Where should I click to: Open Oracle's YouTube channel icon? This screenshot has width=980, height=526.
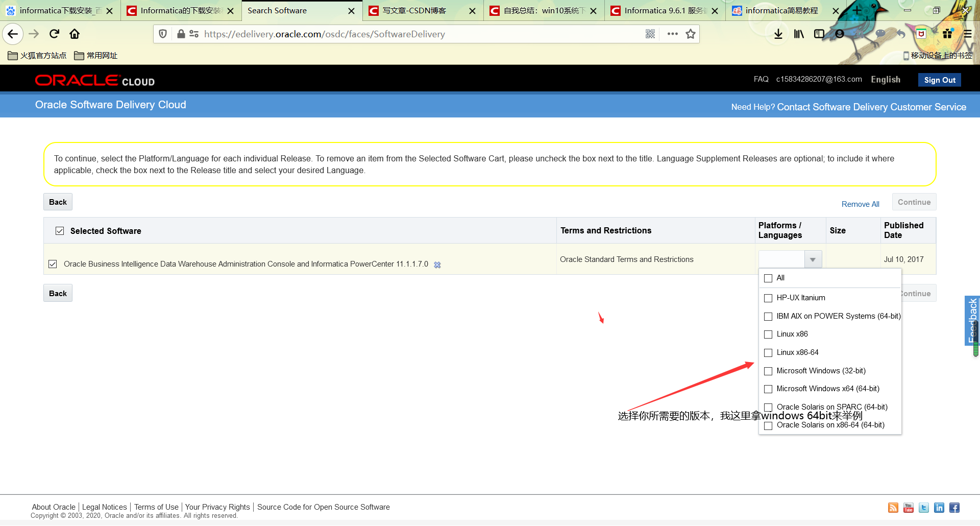click(908, 508)
